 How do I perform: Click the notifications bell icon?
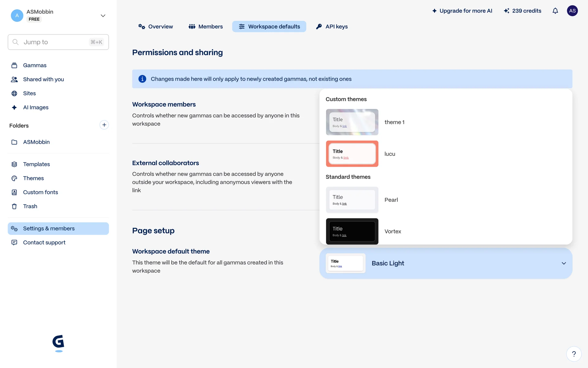click(555, 11)
